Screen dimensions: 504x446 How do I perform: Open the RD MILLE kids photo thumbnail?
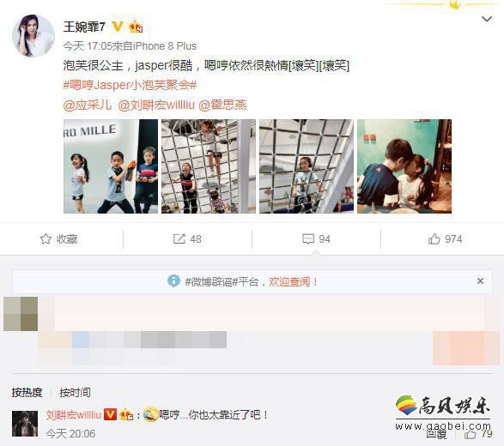coord(111,166)
